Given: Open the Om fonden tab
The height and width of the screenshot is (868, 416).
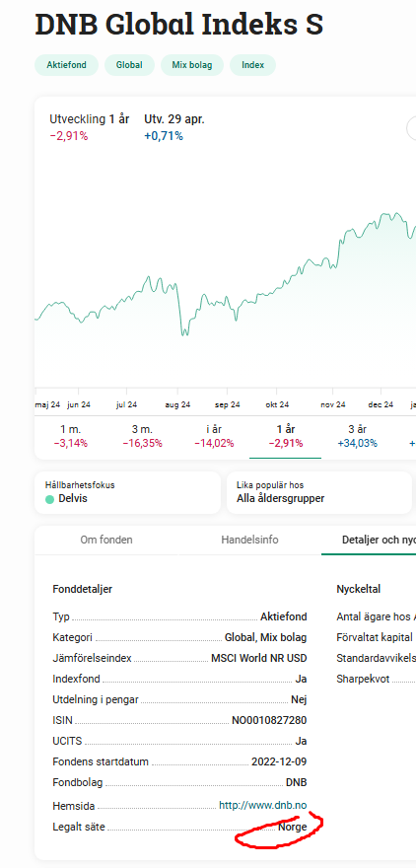Looking at the screenshot, I should (106, 540).
